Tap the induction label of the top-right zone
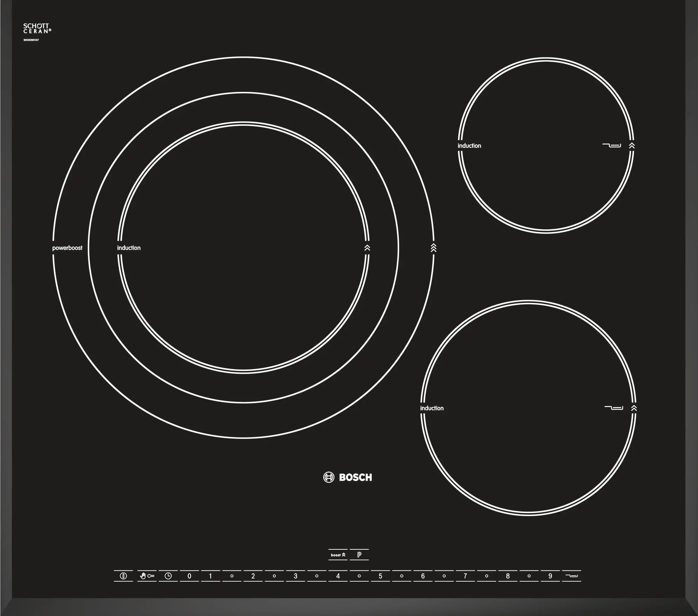698x616 pixels. point(469,146)
